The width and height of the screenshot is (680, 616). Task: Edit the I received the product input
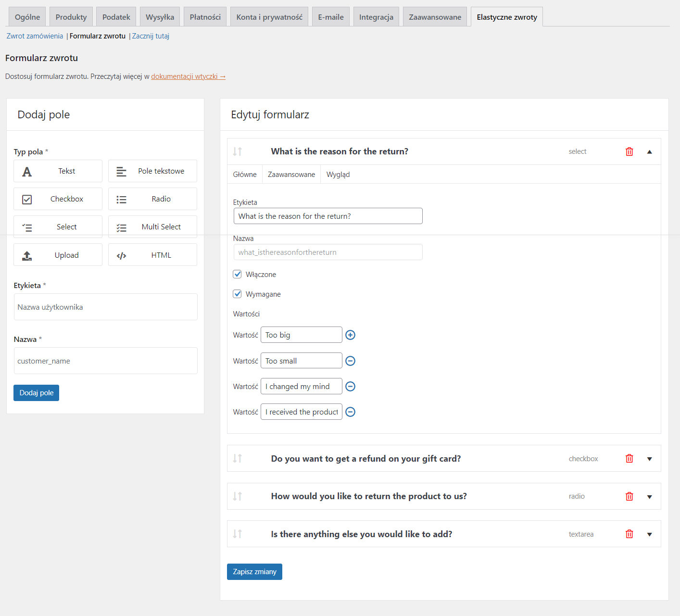coord(302,412)
